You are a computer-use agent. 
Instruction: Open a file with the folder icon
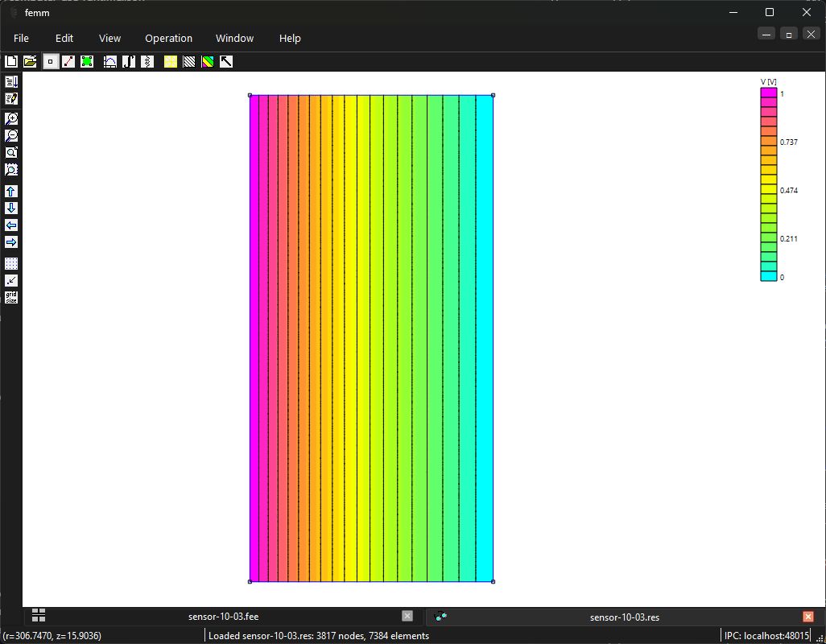pyautogui.click(x=30, y=62)
